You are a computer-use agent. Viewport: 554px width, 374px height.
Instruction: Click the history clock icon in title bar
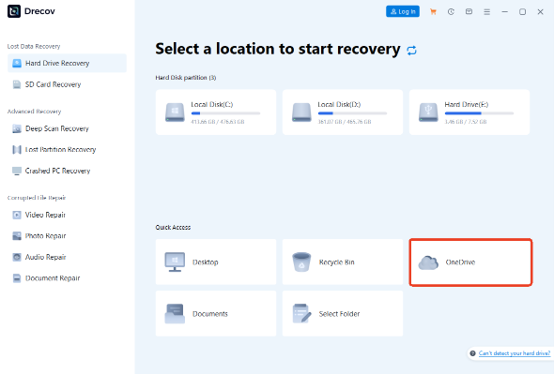pyautogui.click(x=451, y=12)
